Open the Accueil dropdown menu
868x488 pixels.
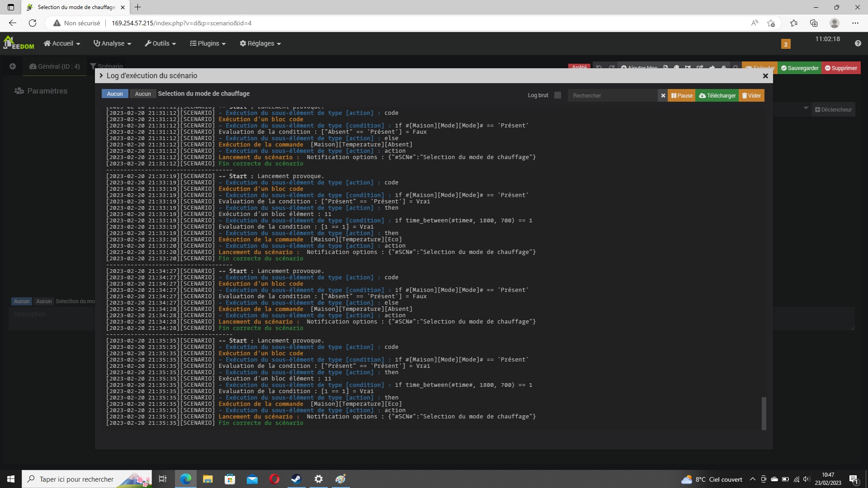(x=62, y=43)
